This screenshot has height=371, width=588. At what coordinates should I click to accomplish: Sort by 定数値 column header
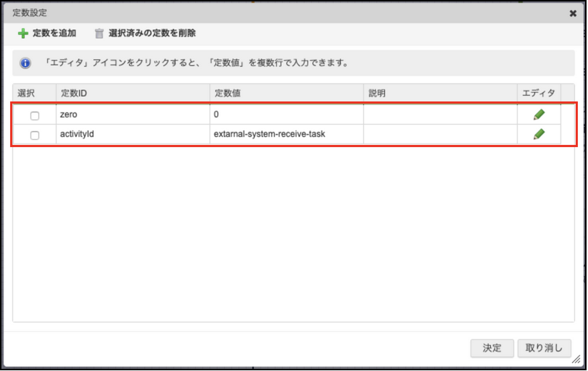point(286,93)
